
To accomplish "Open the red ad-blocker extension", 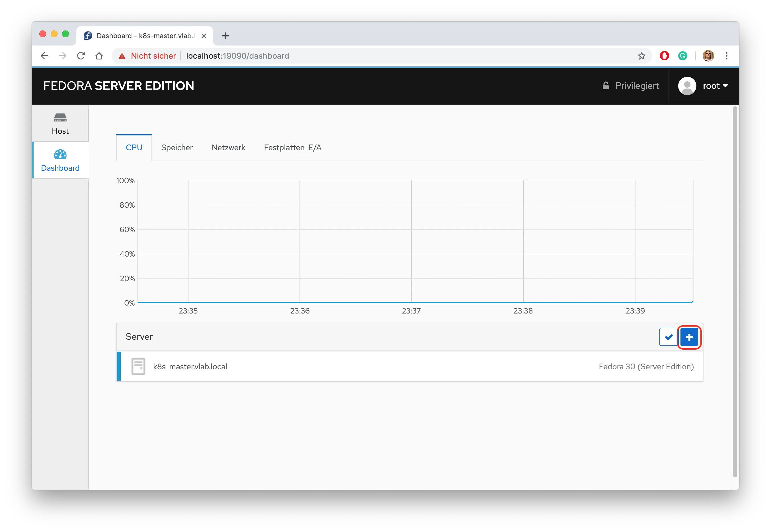I will pyautogui.click(x=664, y=56).
